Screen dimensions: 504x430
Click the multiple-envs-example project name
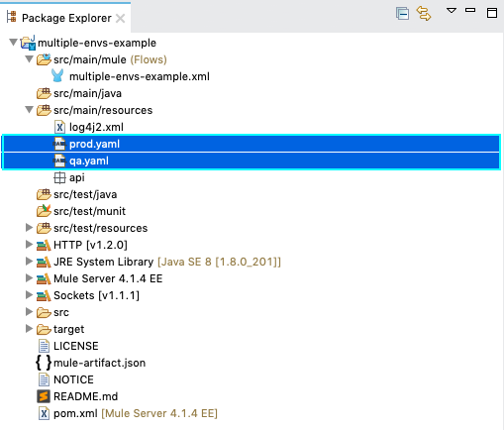click(x=97, y=43)
